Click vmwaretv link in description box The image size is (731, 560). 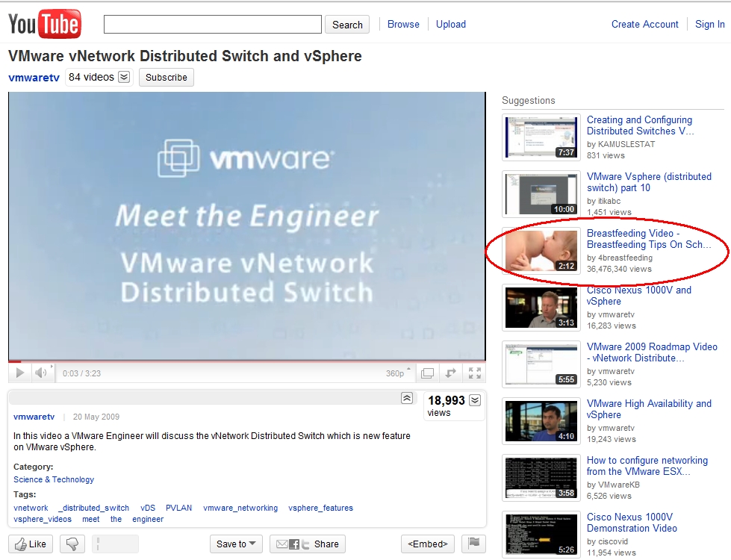[34, 417]
